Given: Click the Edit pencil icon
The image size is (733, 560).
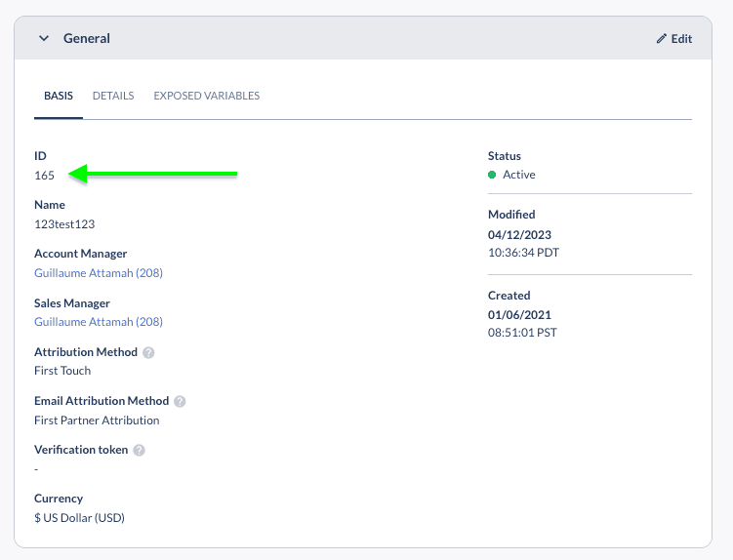Looking at the screenshot, I should coord(661,39).
